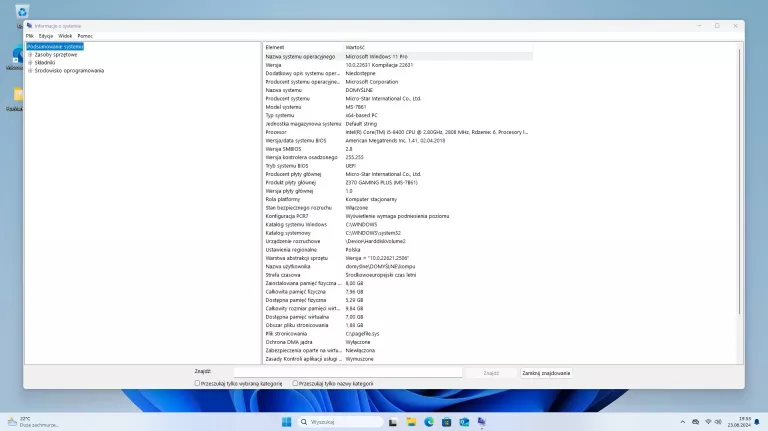The image size is (768, 431).
Task: Open the notification bell icon
Action: point(757,422)
